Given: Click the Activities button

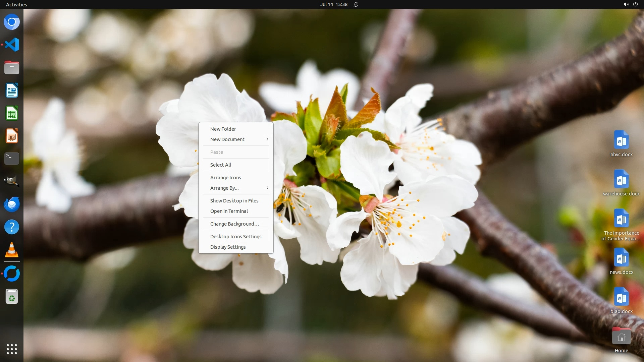Looking at the screenshot, I should pyautogui.click(x=16, y=4).
